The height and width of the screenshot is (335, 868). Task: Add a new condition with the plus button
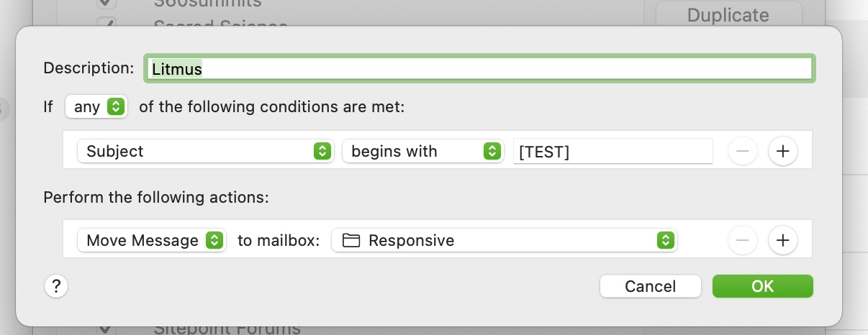(783, 151)
